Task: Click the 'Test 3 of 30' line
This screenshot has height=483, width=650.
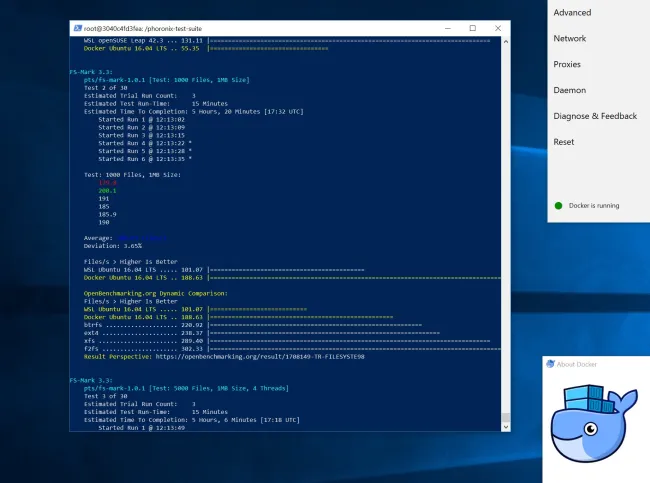Action: [x=105, y=396]
